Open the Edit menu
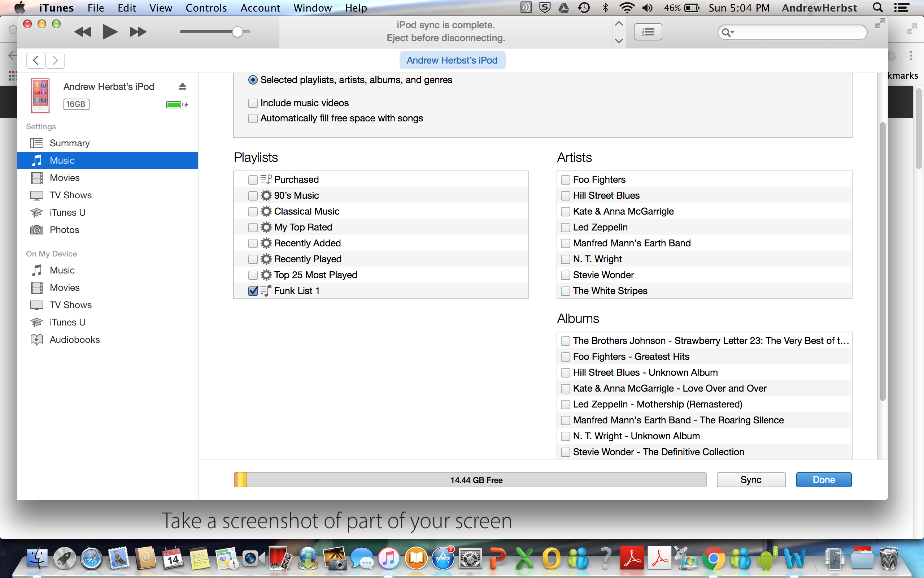The width and height of the screenshot is (924, 578). click(127, 8)
